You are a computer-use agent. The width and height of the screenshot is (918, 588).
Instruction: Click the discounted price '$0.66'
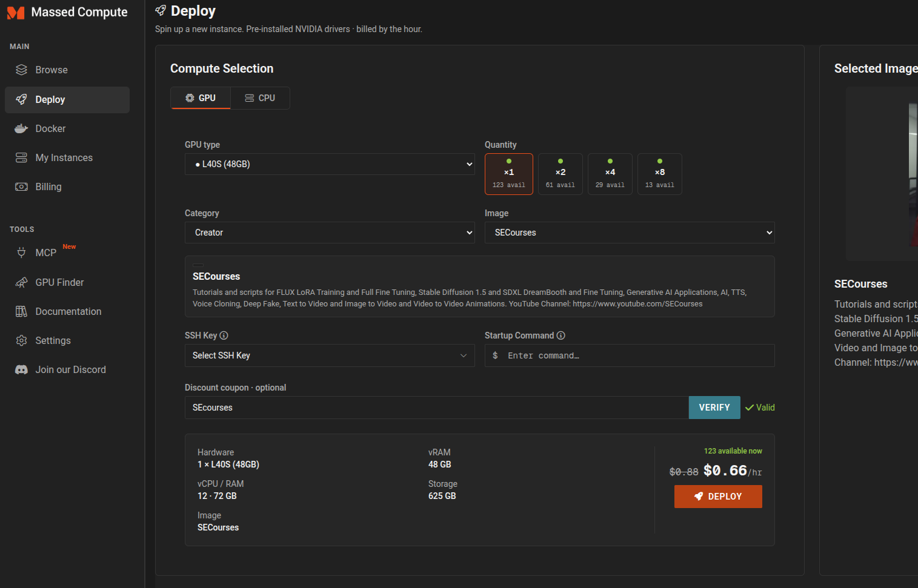pos(725,471)
